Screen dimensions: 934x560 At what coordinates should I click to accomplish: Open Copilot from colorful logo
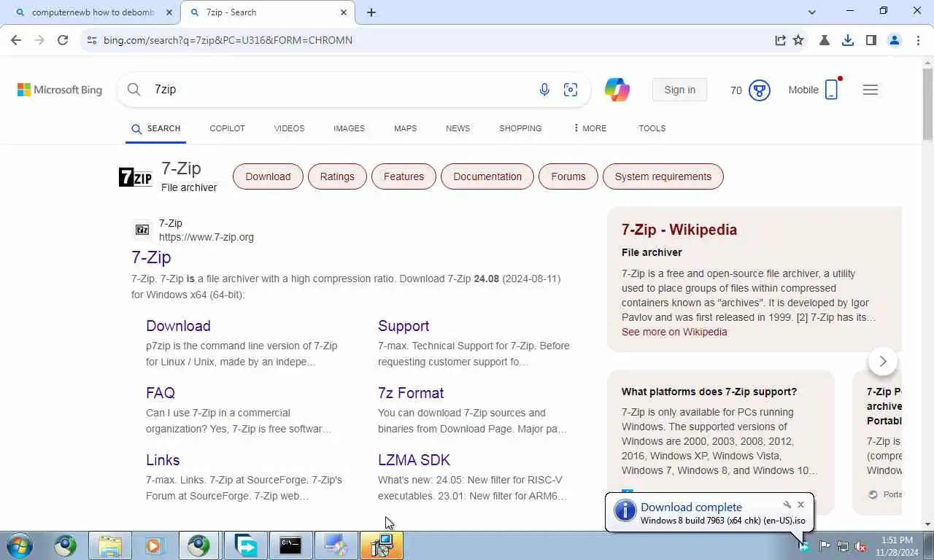(x=617, y=90)
